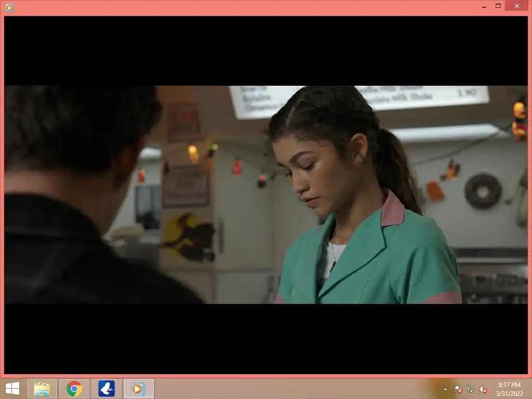532x399 pixels.
Task: Close the media player window
Action: (517, 6)
